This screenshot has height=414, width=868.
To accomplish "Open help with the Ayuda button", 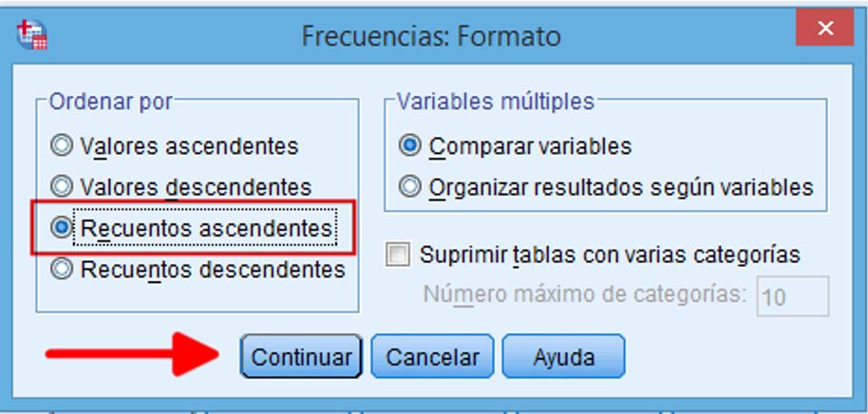I will 563,356.
